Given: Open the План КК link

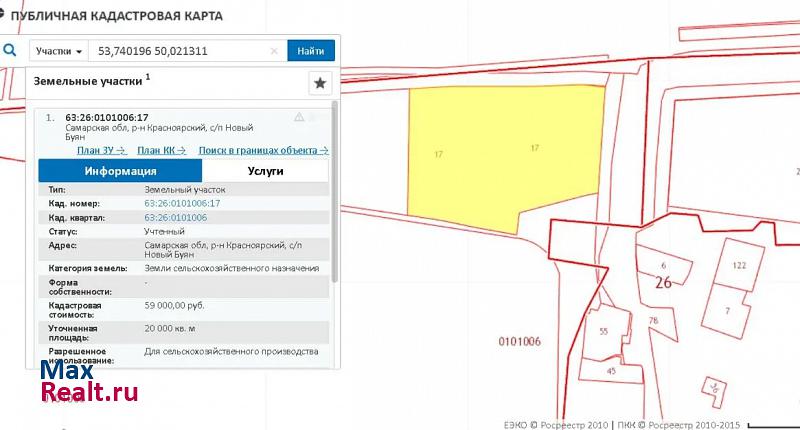Looking at the screenshot, I should click(x=161, y=150).
